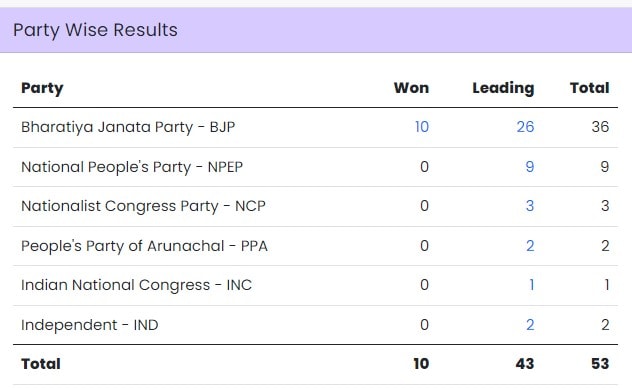632x388 pixels.
Task: Select the Party column header
Action: (x=42, y=88)
